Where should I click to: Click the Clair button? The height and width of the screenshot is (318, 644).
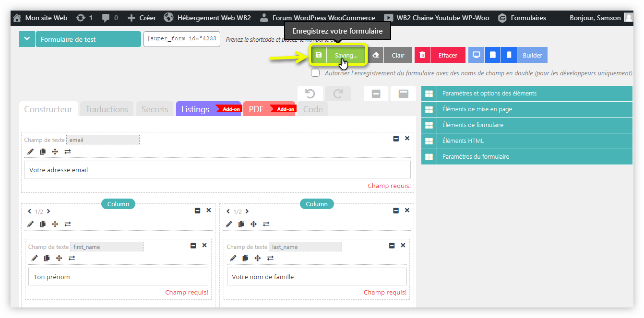(x=398, y=55)
